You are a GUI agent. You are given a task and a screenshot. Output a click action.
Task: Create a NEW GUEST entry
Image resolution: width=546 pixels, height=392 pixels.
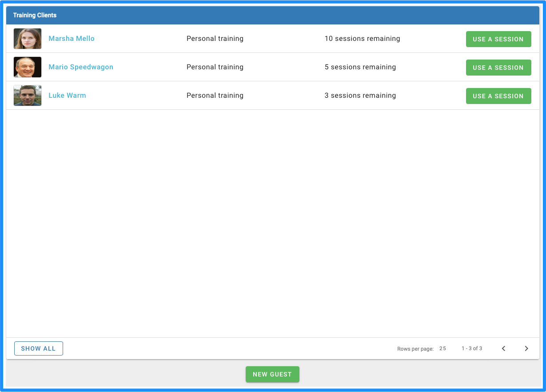[272, 374]
